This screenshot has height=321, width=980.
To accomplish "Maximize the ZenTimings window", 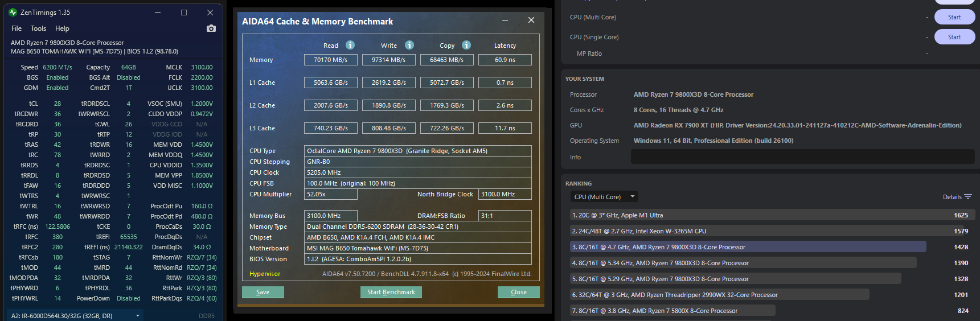I will coord(184,12).
